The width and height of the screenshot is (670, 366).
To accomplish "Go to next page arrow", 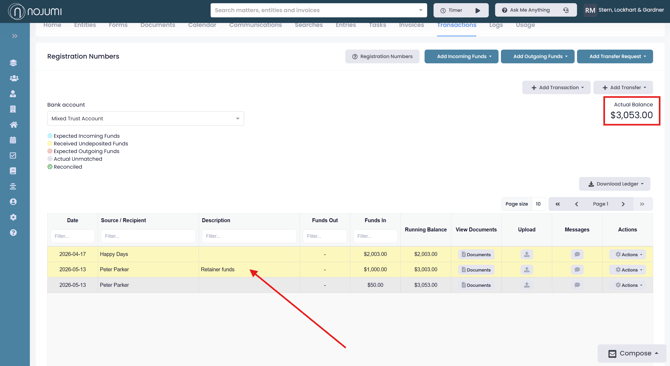I will [623, 204].
